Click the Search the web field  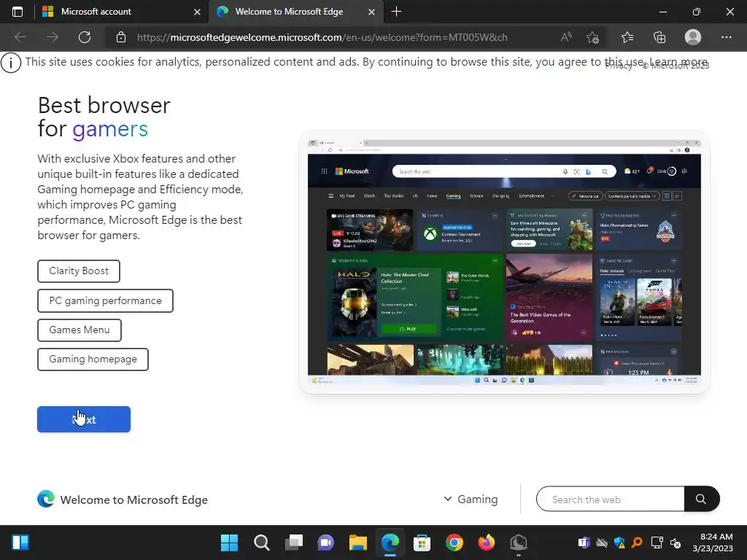pos(611,499)
